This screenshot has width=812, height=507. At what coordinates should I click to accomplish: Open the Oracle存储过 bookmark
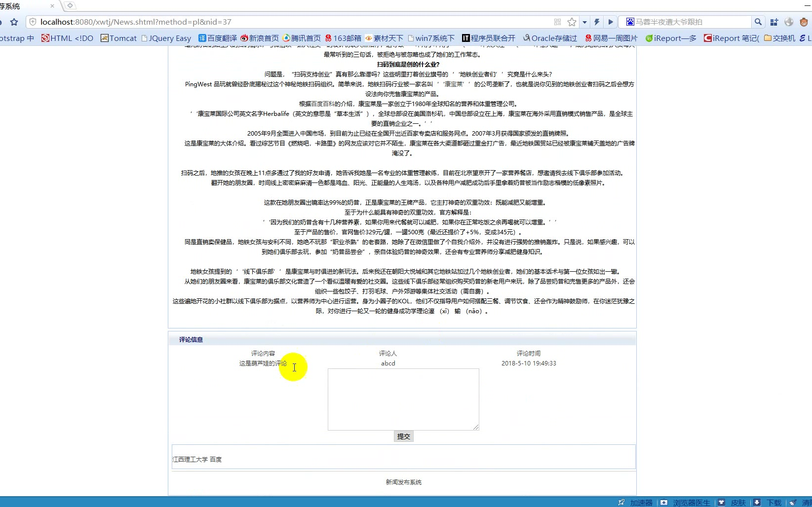550,38
